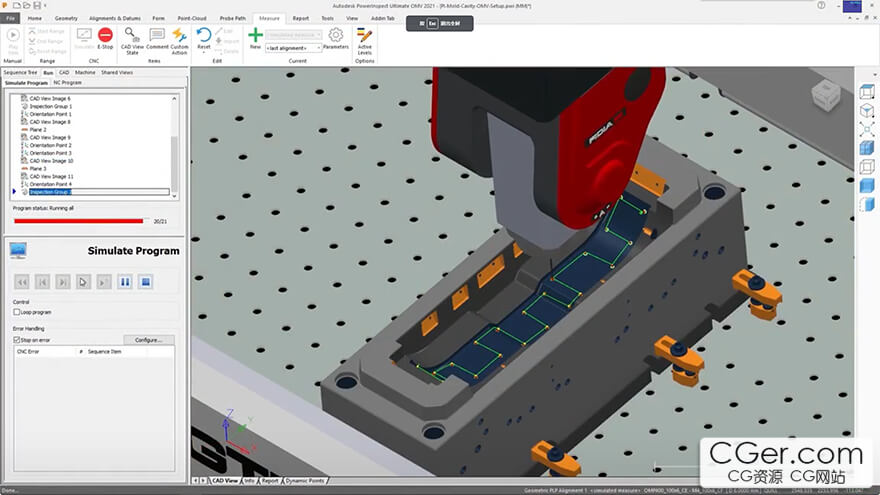
Task: Click the shaded blue cube icon in right toolbar
Action: click(867, 148)
